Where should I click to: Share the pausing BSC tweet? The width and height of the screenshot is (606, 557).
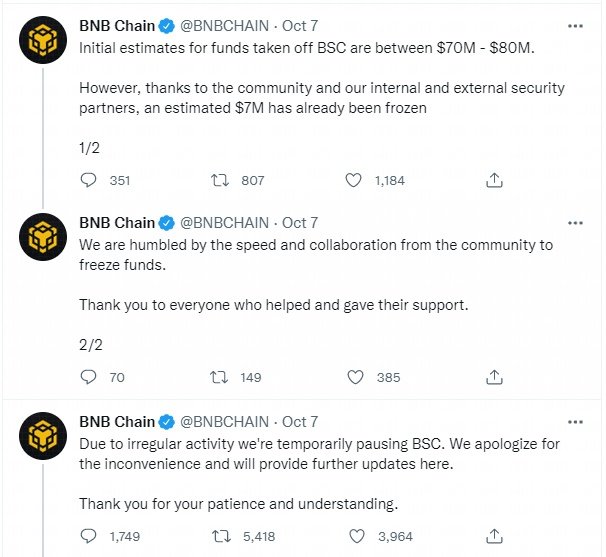(x=493, y=536)
